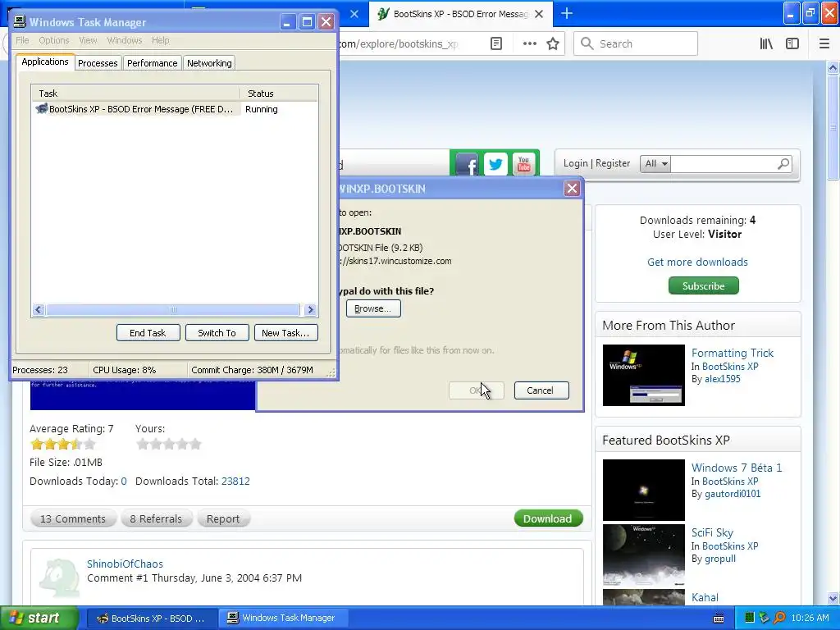Click the Report button
Image resolution: width=840 pixels, height=630 pixels.
click(x=223, y=518)
